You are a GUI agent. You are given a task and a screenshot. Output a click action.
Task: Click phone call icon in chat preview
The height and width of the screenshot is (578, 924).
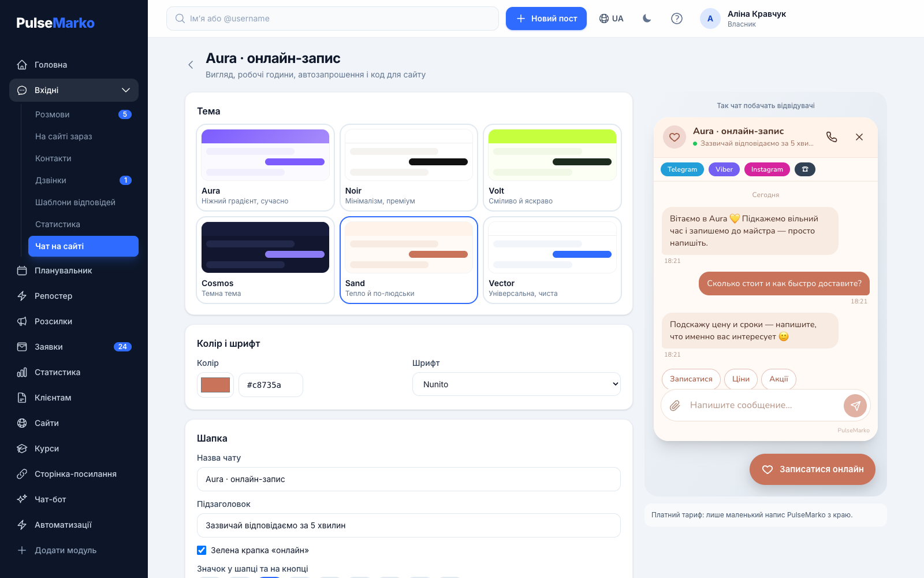pos(832,137)
